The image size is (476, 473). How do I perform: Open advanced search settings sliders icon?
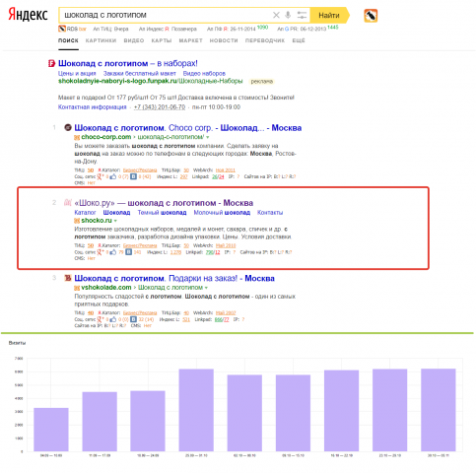click(x=302, y=15)
